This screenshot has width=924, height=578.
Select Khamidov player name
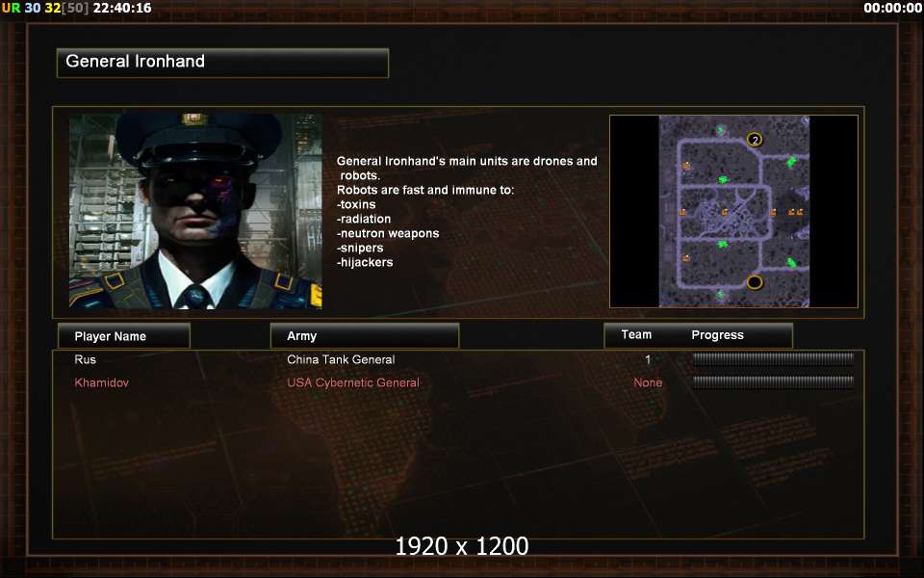click(101, 382)
